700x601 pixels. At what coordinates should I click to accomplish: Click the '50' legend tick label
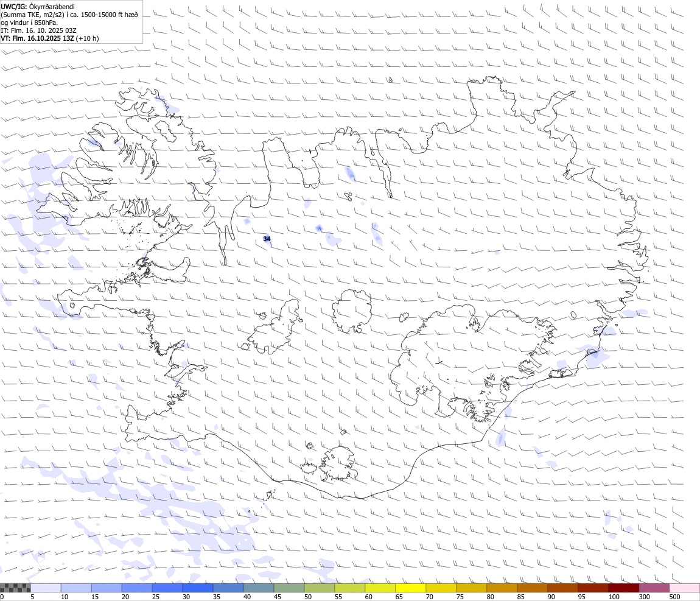(x=308, y=597)
